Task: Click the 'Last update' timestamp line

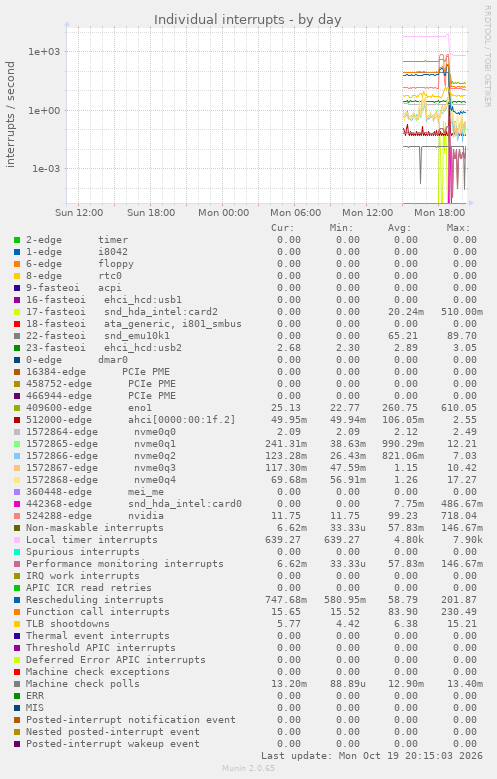Action: tap(372, 756)
